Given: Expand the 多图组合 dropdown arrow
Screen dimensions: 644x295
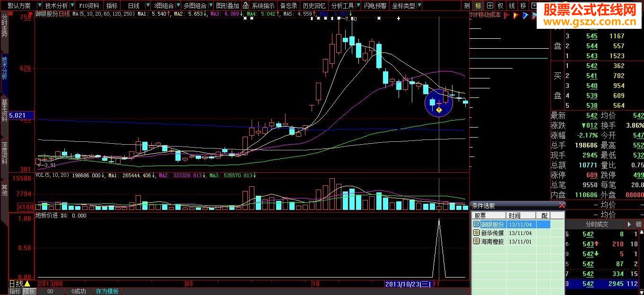Looking at the screenshot, I should coord(210,6).
